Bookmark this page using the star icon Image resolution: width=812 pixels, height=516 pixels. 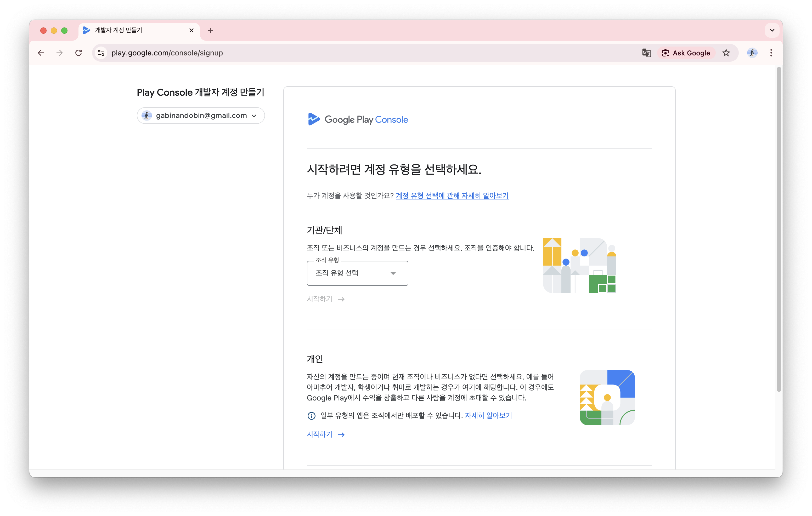click(x=726, y=53)
